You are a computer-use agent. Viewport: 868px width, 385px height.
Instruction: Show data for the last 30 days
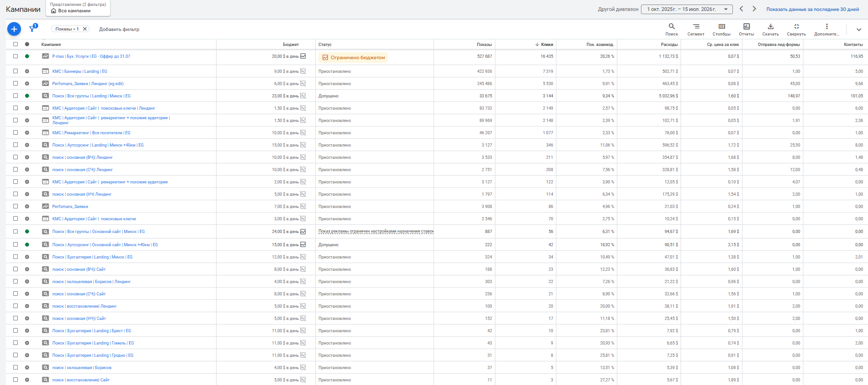click(812, 9)
